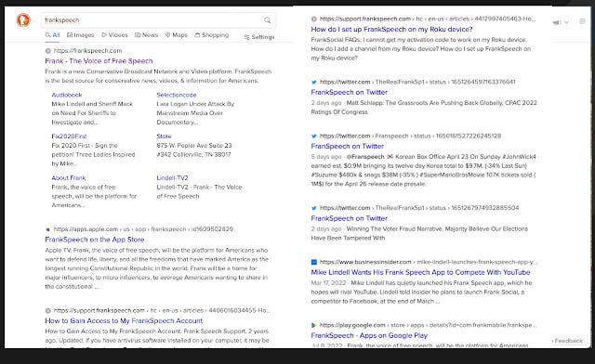Open the Lindell-TV2 sitelink

tap(172, 178)
